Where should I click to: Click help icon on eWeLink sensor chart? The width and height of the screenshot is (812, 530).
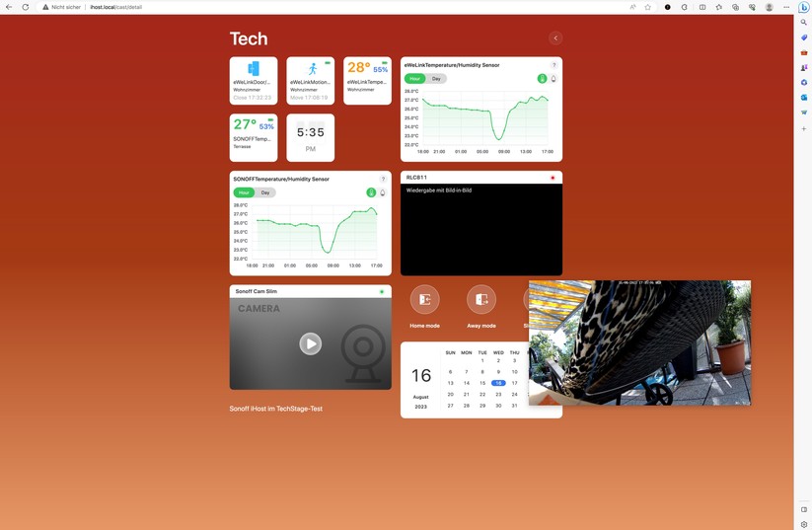click(x=554, y=65)
